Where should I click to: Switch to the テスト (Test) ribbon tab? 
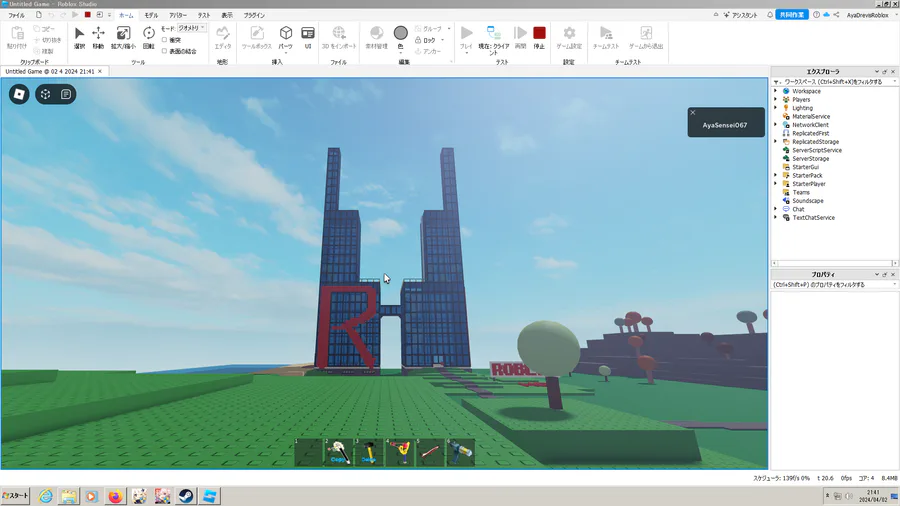click(x=204, y=15)
